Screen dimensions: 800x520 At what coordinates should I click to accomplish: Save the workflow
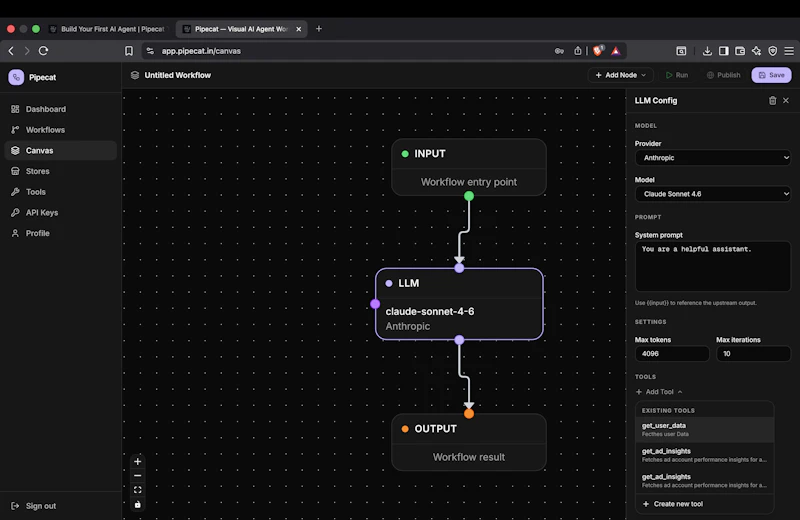771,75
